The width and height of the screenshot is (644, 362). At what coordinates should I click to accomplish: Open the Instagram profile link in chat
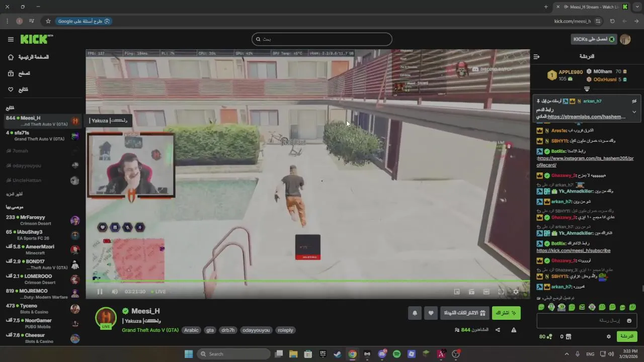pyautogui.click(x=585, y=161)
